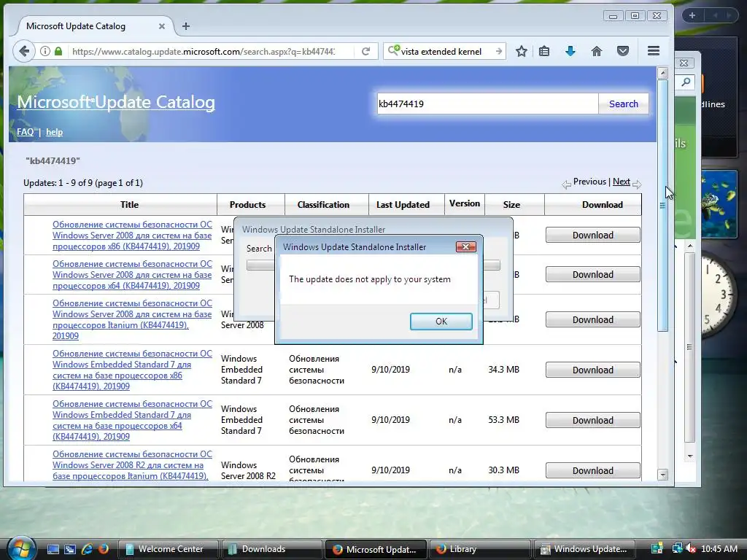Click search engine icon in search bar
The image size is (747, 560).
coord(393,50)
